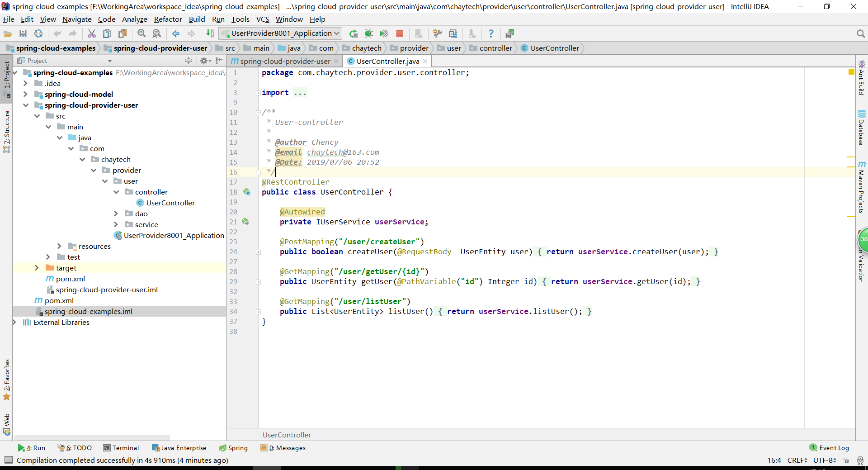Click the Debug bug icon

point(369,33)
